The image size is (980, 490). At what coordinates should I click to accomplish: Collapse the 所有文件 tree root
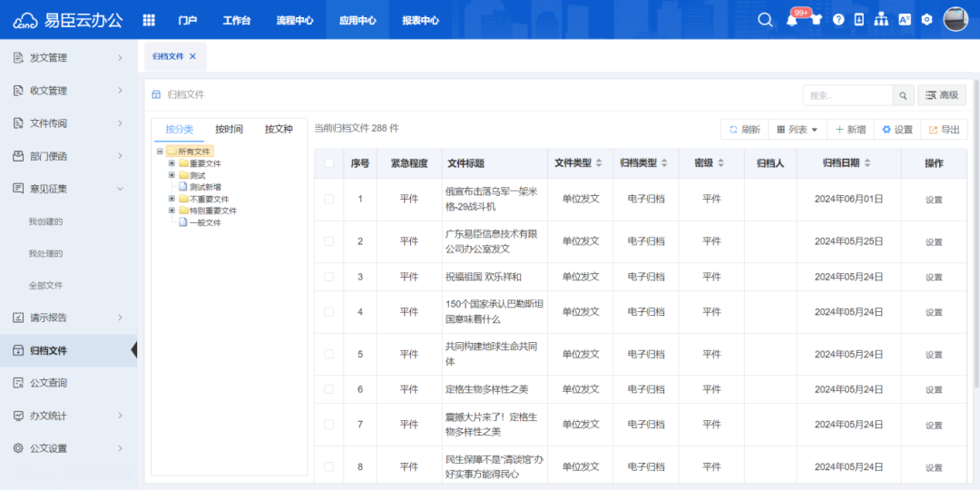[x=160, y=152]
